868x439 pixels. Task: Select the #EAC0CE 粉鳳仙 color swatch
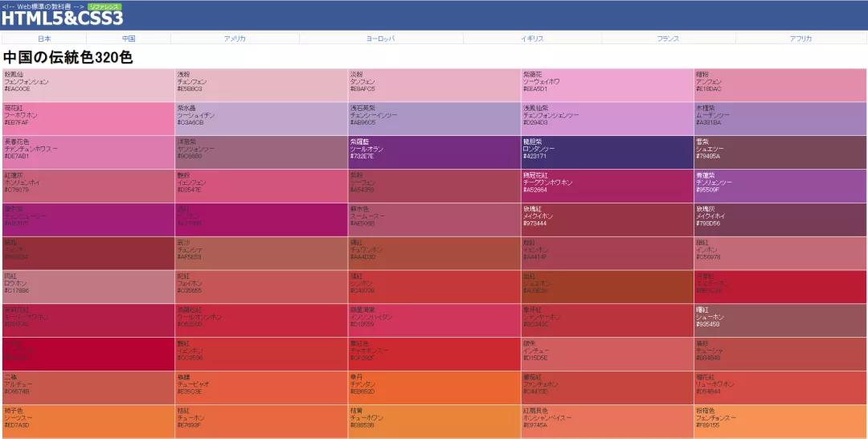click(88, 85)
